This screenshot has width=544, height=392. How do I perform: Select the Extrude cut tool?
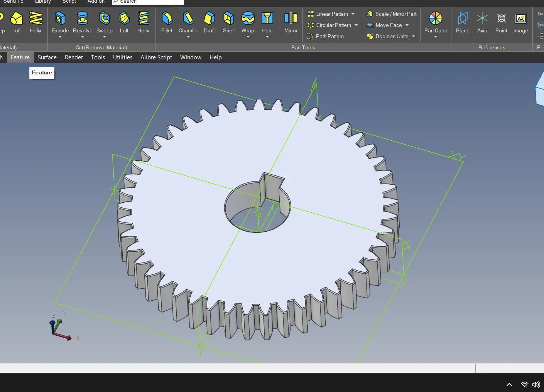click(60, 19)
